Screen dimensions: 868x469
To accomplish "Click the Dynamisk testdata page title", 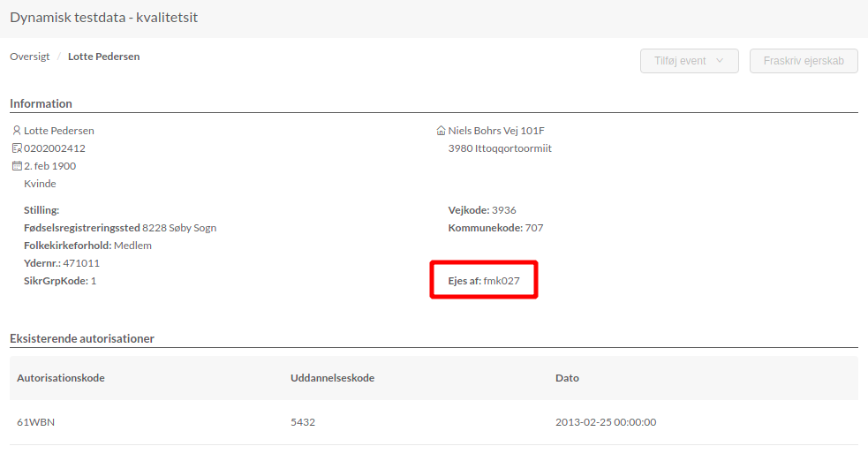I will click(x=103, y=18).
